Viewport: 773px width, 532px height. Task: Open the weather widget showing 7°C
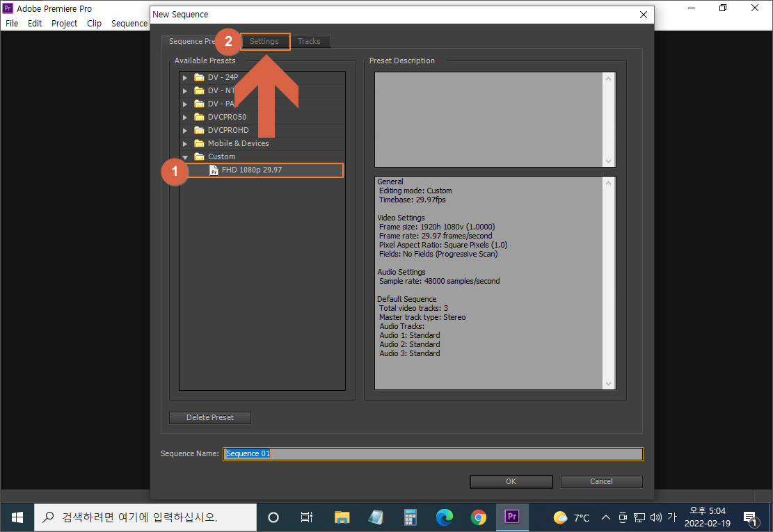point(571,517)
